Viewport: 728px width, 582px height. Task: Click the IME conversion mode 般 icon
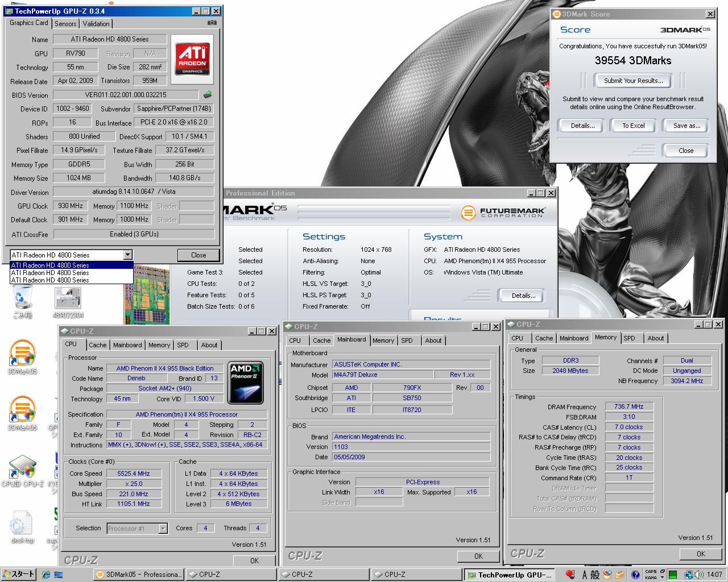pos(595,575)
